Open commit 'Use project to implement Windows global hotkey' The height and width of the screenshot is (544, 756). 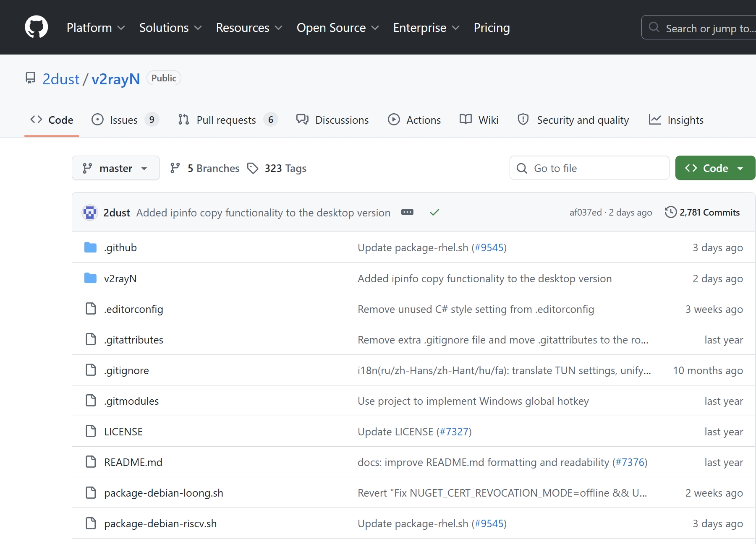click(473, 401)
